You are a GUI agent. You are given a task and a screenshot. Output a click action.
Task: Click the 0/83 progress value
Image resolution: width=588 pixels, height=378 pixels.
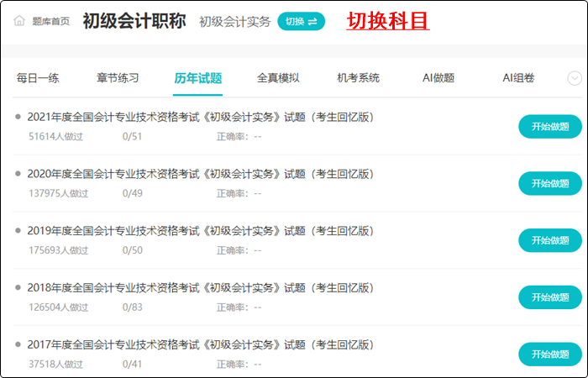point(133,307)
